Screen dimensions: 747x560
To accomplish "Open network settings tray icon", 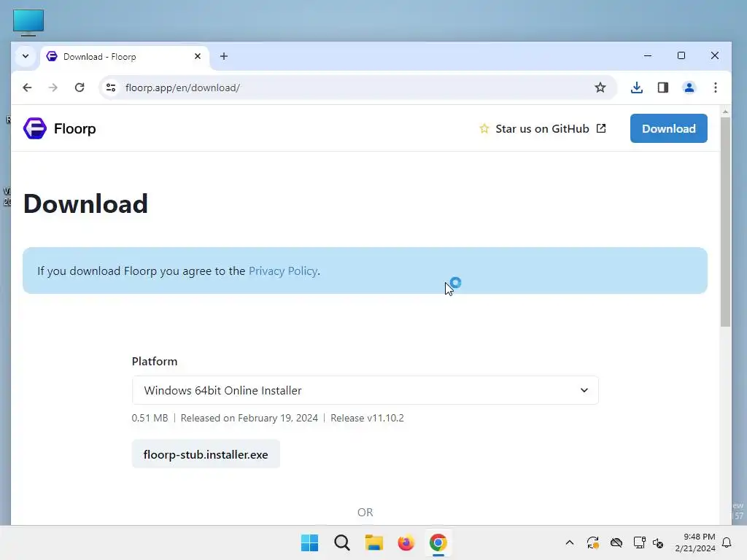I will click(639, 542).
